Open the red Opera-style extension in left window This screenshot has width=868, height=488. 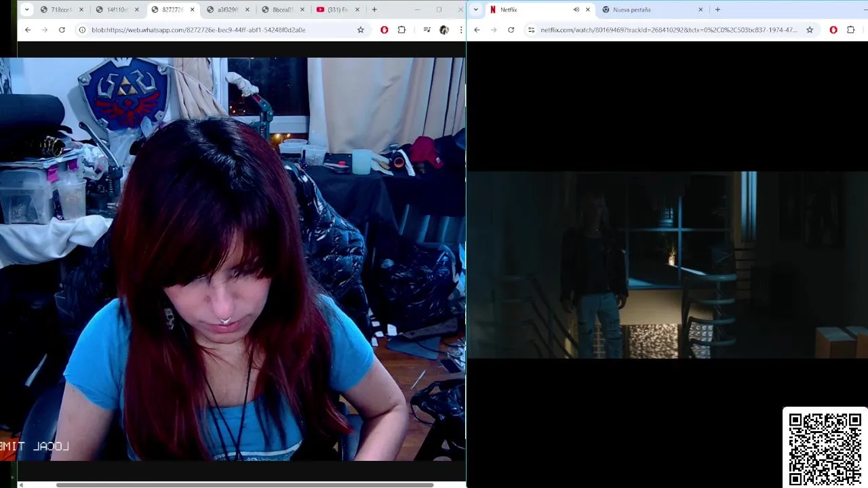point(384,30)
